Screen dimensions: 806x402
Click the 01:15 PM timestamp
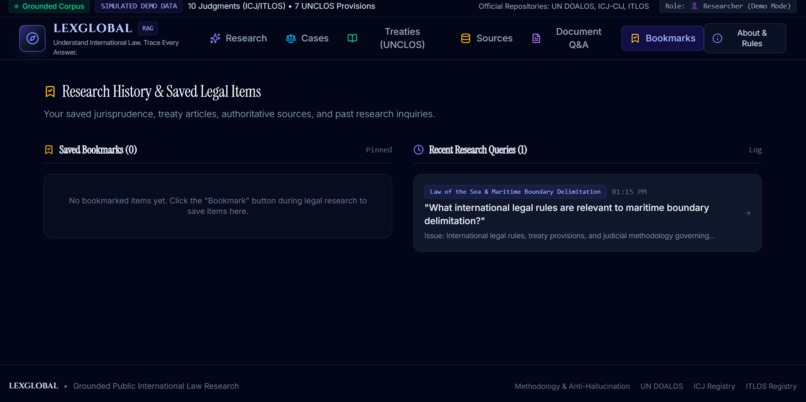coord(629,192)
